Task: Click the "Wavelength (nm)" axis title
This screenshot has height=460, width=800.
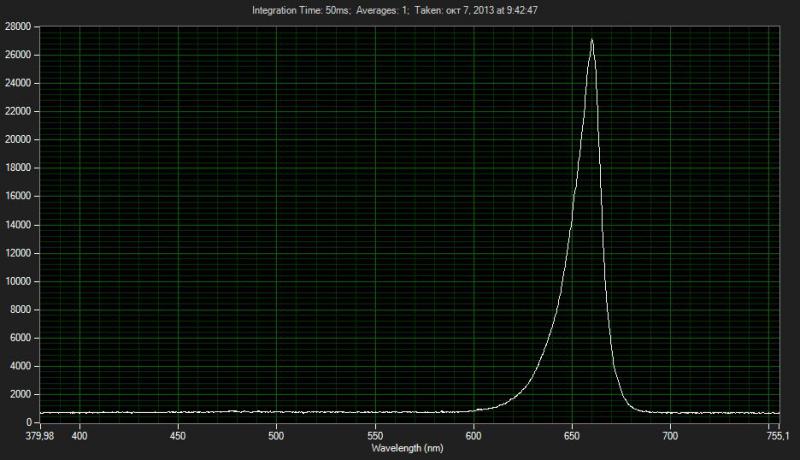Action: coord(408,449)
